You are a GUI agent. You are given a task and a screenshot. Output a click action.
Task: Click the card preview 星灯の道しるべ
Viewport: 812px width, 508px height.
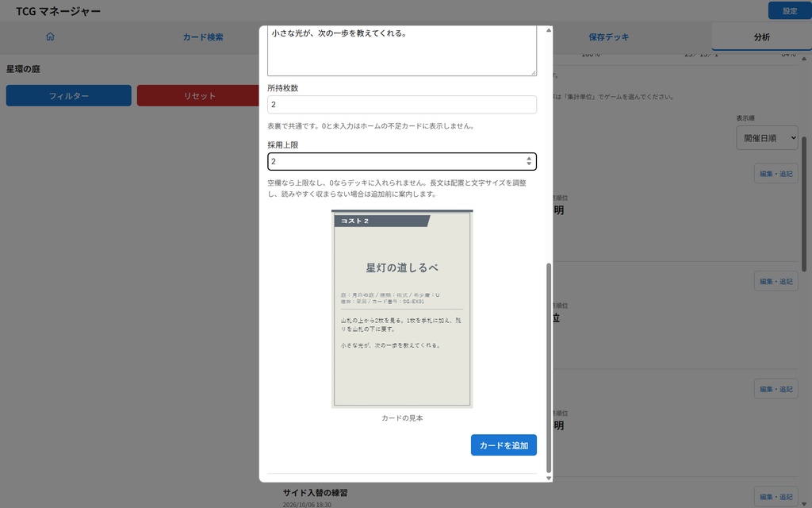[x=402, y=309]
